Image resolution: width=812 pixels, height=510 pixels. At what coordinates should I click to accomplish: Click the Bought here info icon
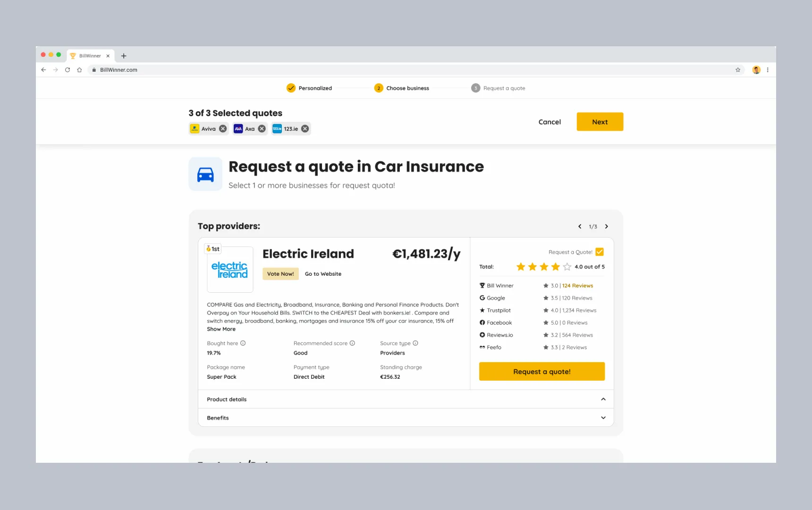243,343
